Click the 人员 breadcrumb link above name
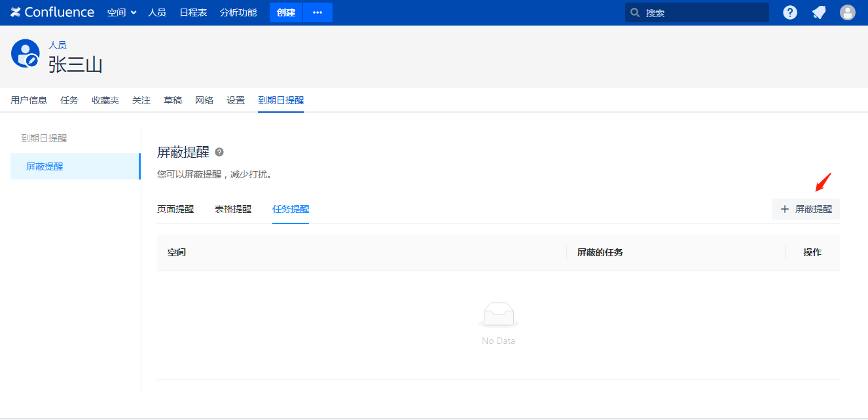Screen dimensions: 868x420 [x=58, y=45]
